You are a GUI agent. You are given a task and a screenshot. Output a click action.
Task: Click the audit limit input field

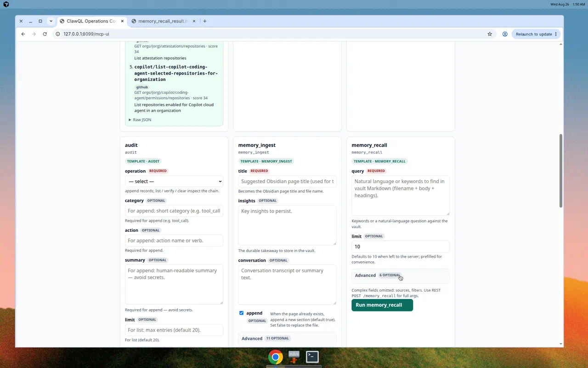click(174, 330)
